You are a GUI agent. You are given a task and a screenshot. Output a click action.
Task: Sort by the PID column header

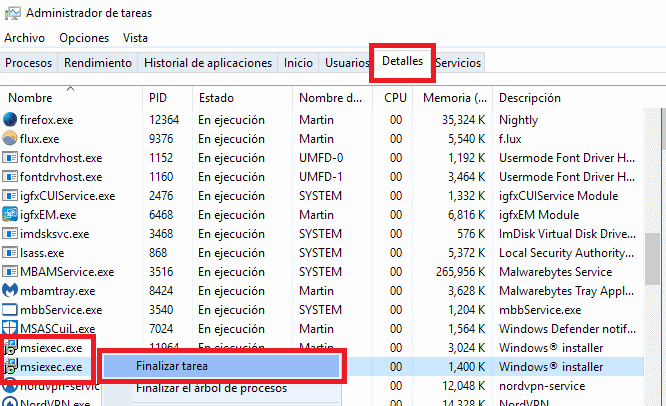(167, 98)
